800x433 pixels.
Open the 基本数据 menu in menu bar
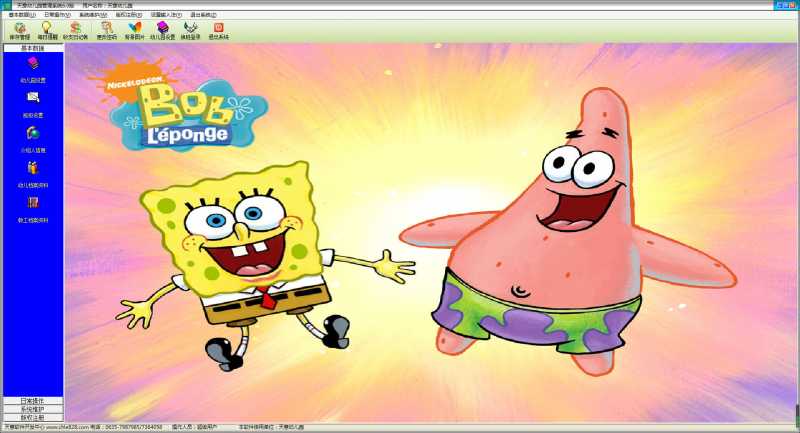pyautogui.click(x=21, y=15)
